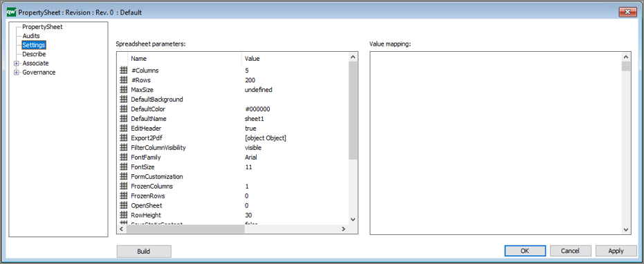644x264 pixels.
Task: Expand the Associate tree node
Action: (17, 63)
